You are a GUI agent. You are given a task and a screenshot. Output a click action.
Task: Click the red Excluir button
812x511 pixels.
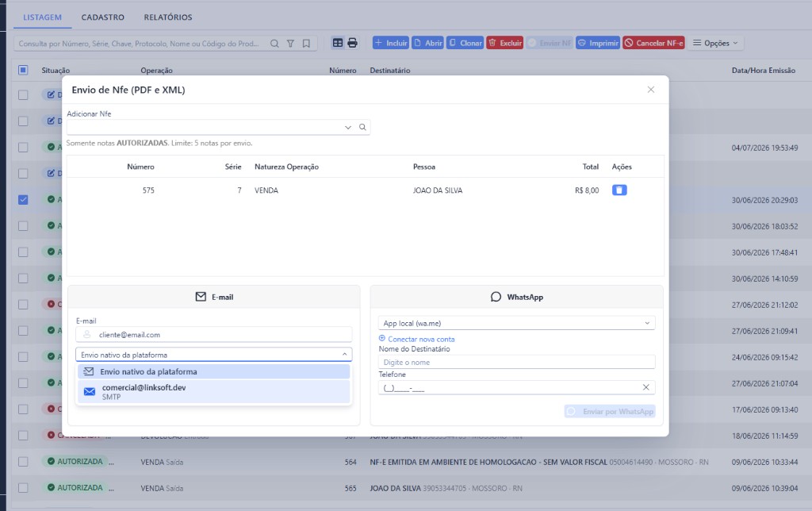pyautogui.click(x=504, y=43)
